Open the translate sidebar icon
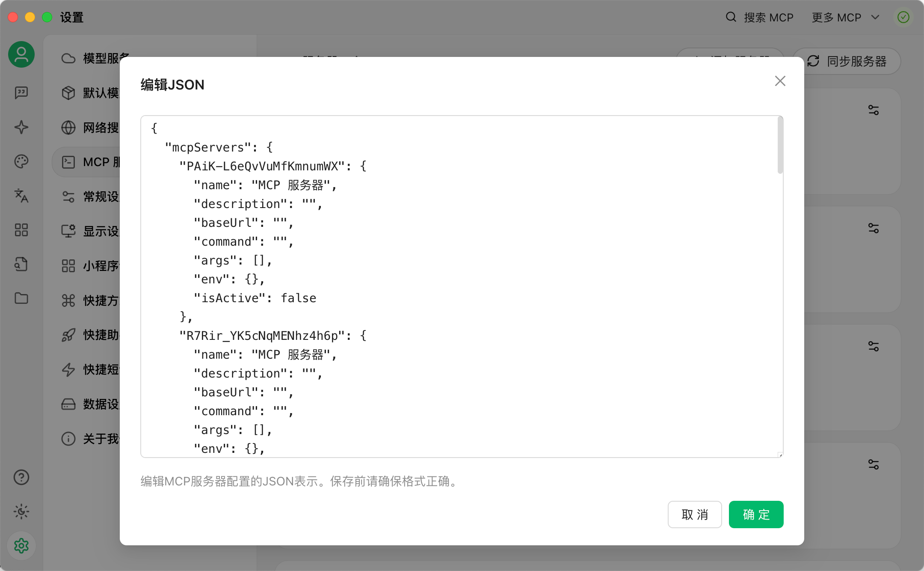Viewport: 924px width, 571px height. 21,196
